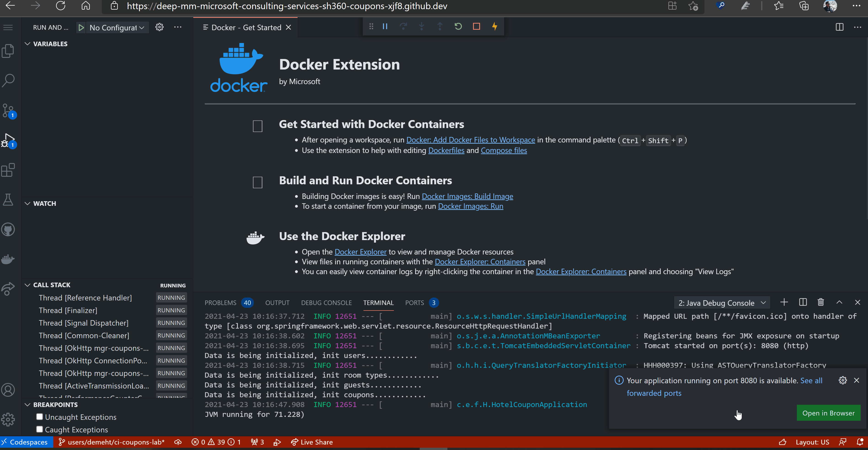Open the Extensions view in activity bar
Image resolution: width=868 pixels, height=450 pixels.
click(x=8, y=170)
